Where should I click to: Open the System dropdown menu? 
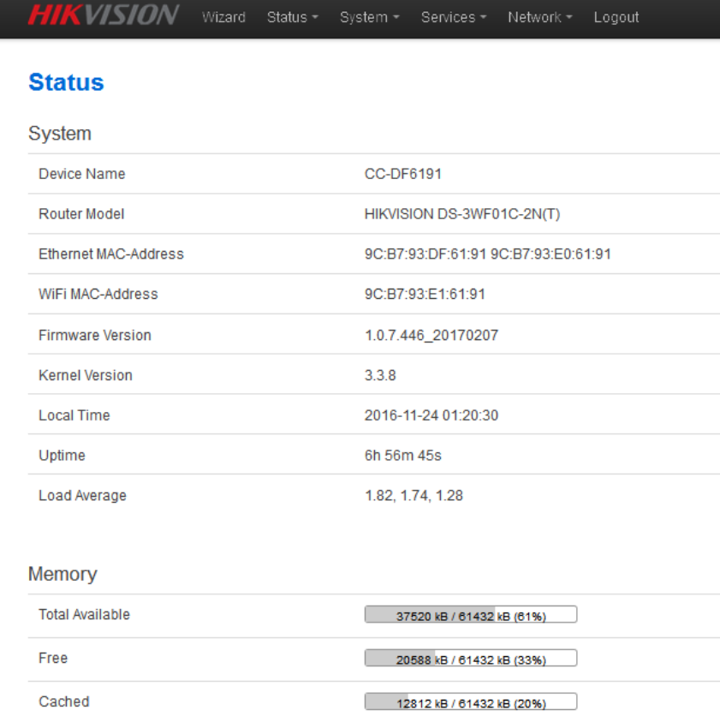[369, 17]
